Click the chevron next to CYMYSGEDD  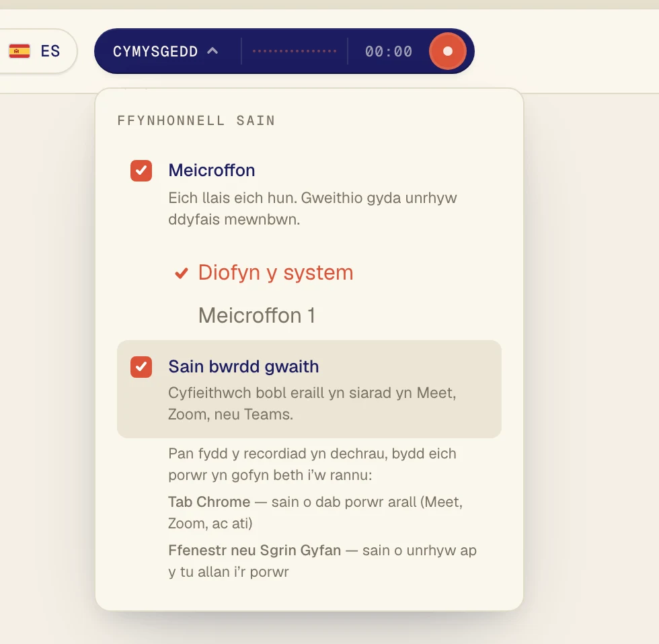(212, 51)
